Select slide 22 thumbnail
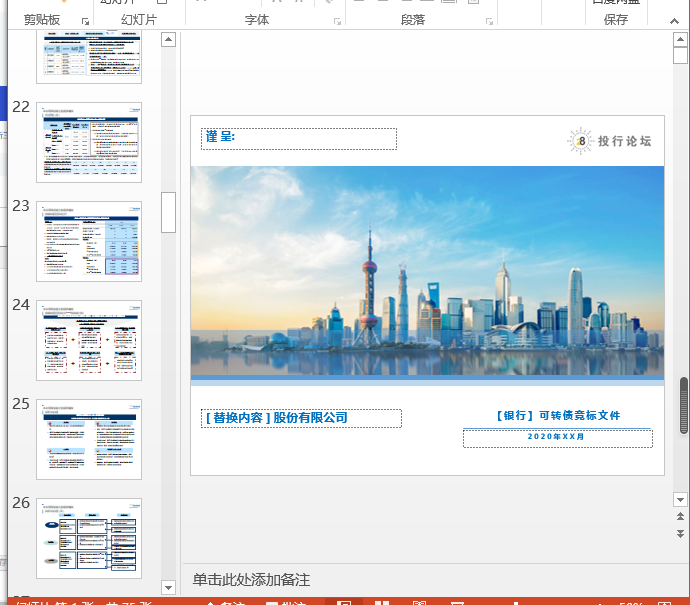The height and width of the screenshot is (605, 690). click(89, 142)
